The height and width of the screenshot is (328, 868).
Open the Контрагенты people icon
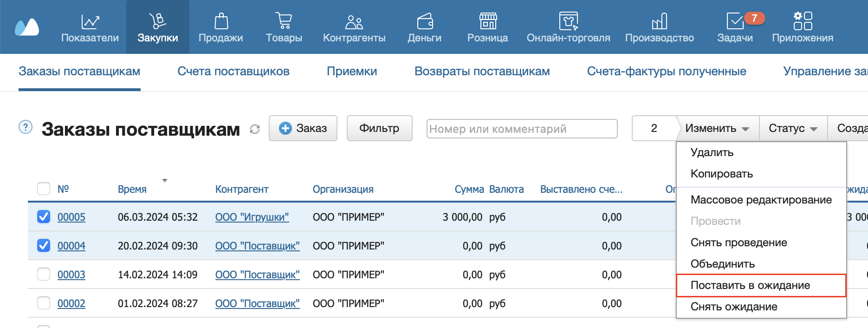click(354, 21)
